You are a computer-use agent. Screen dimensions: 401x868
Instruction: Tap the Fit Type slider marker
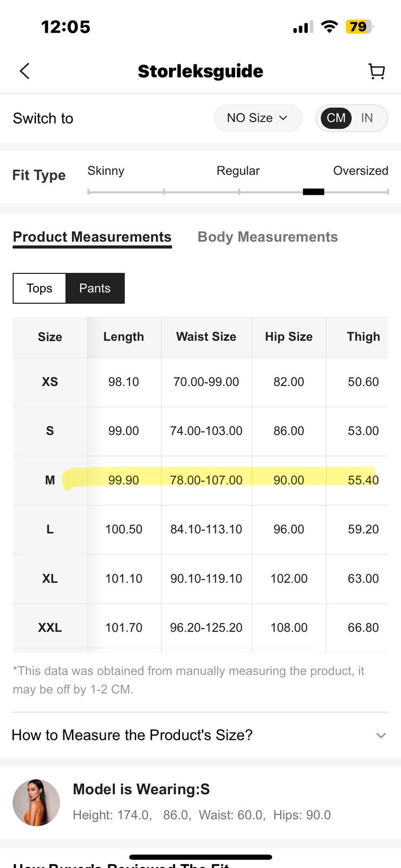point(313,192)
